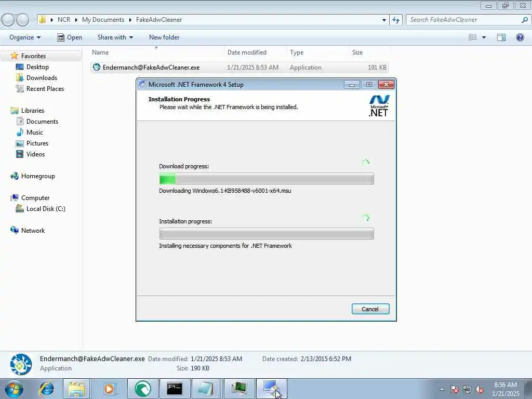Select Libraries in the sidebar
Screen dimensions: 532x399
(x=33, y=111)
